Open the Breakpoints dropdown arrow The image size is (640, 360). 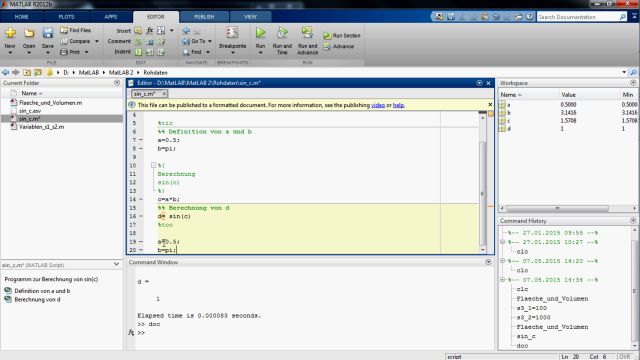[x=232, y=53]
